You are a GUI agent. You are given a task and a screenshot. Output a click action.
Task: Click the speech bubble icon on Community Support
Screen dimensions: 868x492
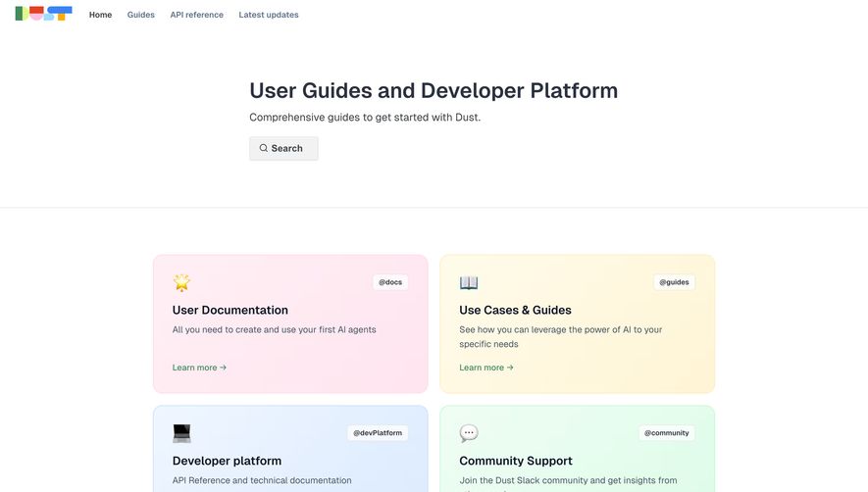click(468, 433)
